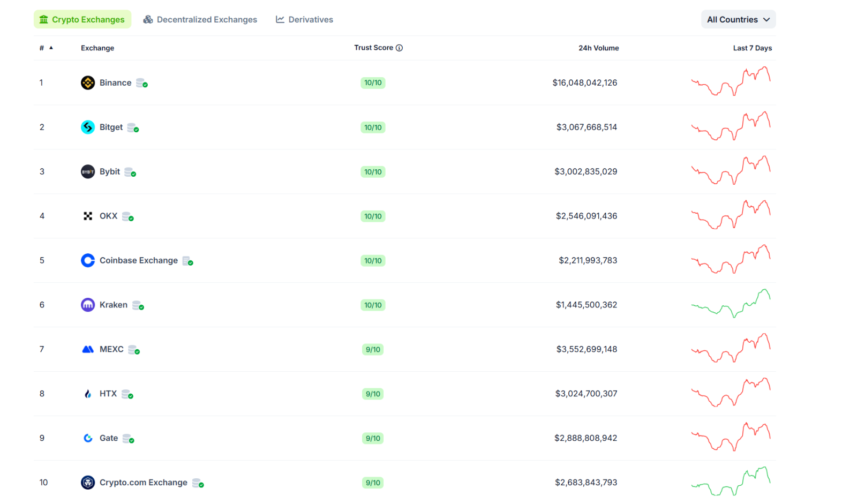This screenshot has height=504, width=857.
Task: Click the Gate logo icon
Action: (88, 438)
